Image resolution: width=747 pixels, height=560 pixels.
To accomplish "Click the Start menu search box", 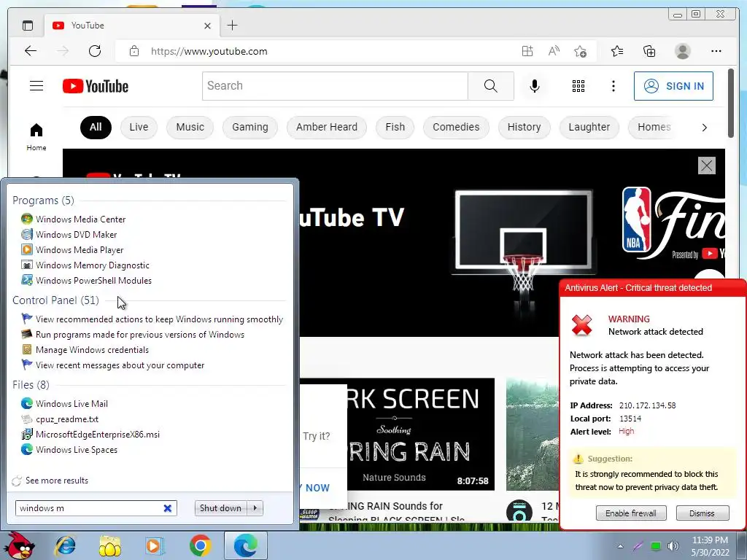I will (x=88, y=508).
